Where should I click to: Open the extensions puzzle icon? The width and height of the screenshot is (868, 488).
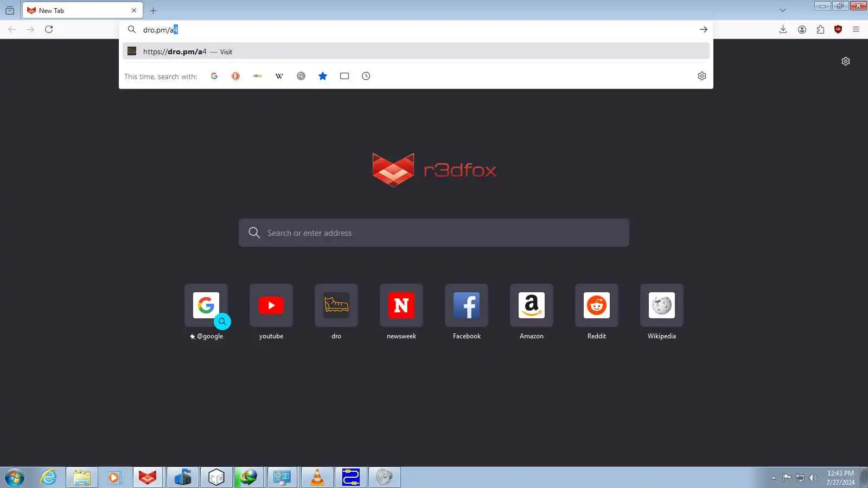[820, 29]
